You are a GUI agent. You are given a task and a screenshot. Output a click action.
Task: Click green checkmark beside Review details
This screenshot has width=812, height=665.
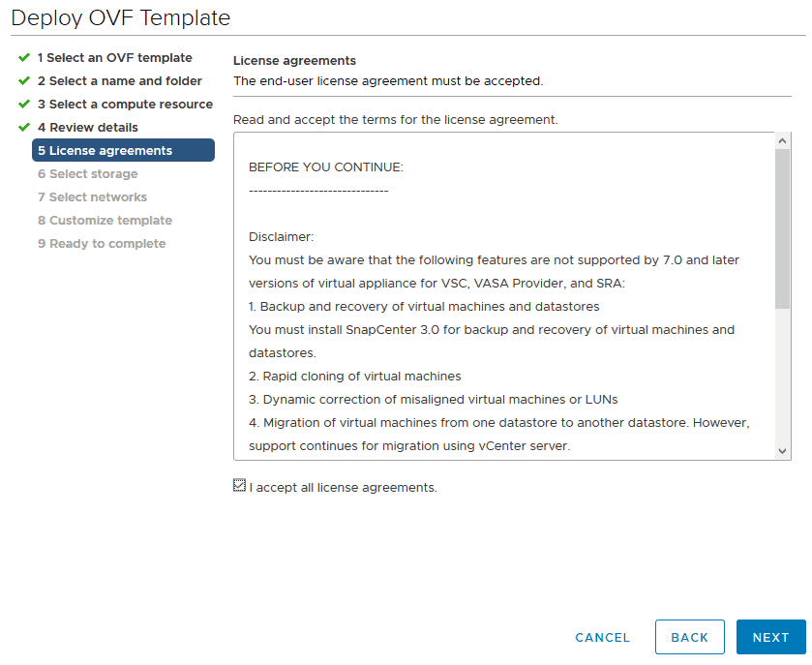(24, 128)
